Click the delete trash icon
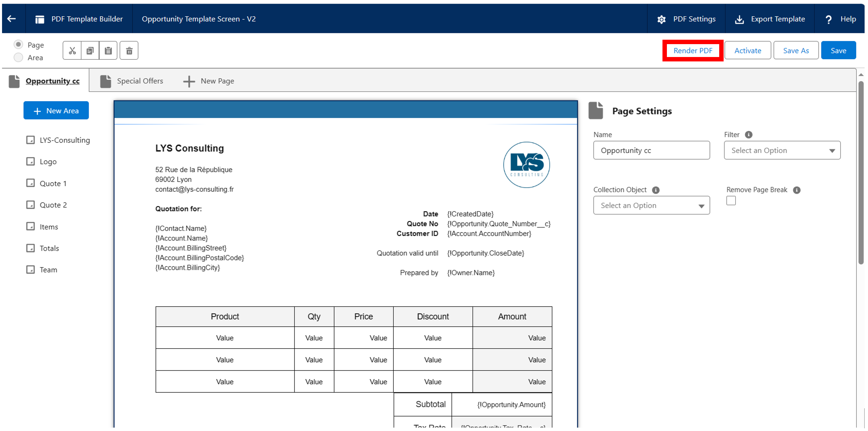Viewport: 868px width, 431px height. click(129, 51)
